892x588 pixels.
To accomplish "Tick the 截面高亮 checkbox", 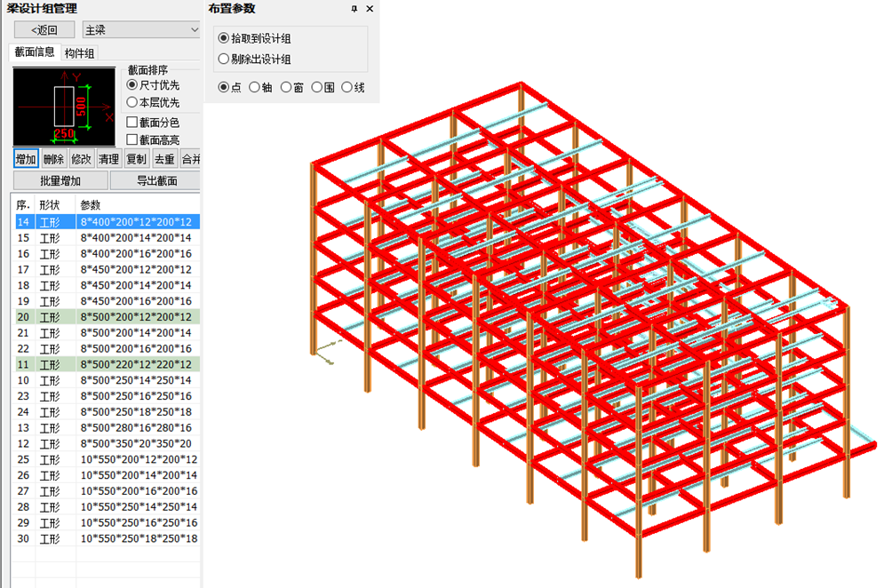I will (x=132, y=139).
